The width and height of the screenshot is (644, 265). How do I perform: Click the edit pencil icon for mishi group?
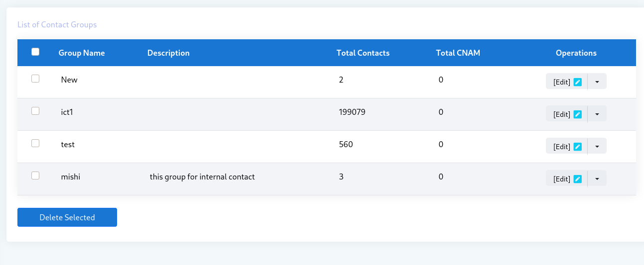click(x=578, y=179)
